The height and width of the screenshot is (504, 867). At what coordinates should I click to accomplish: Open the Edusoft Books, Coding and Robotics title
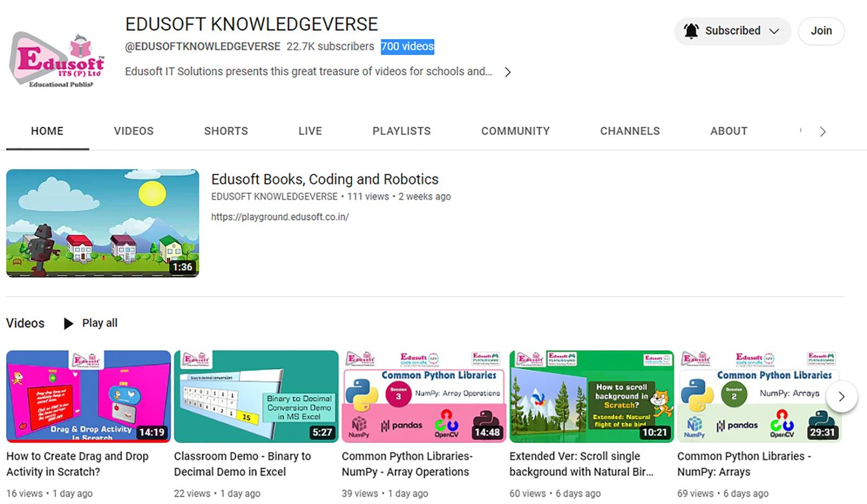pyautogui.click(x=325, y=179)
